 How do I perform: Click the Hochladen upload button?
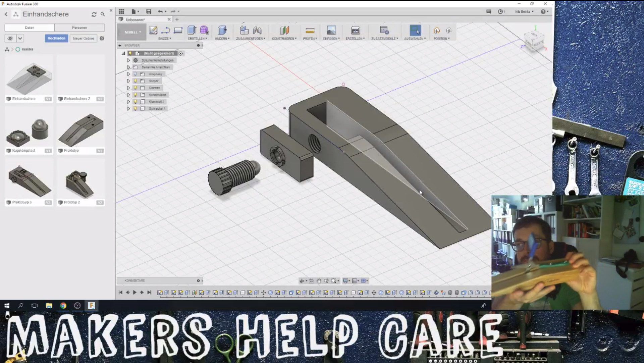point(56,39)
